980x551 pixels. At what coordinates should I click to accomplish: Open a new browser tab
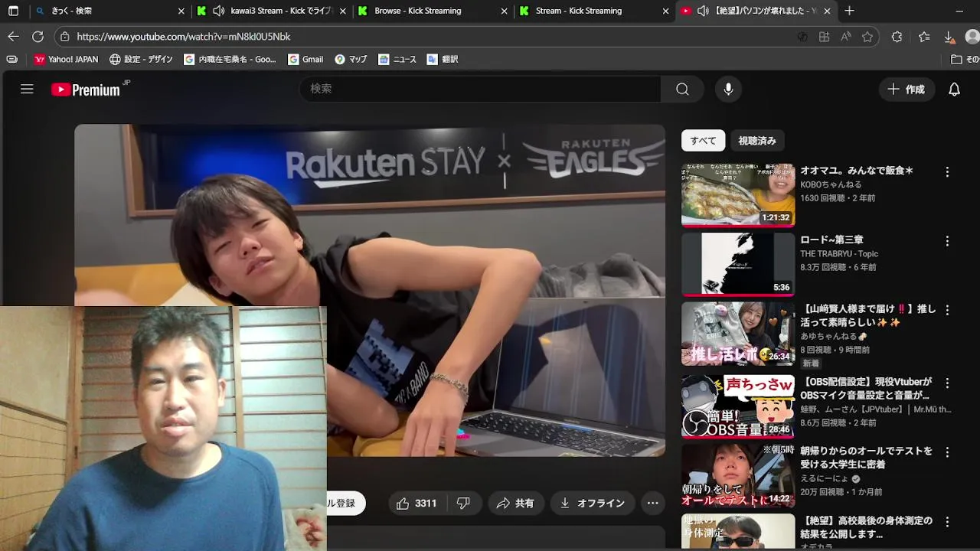[x=849, y=11]
